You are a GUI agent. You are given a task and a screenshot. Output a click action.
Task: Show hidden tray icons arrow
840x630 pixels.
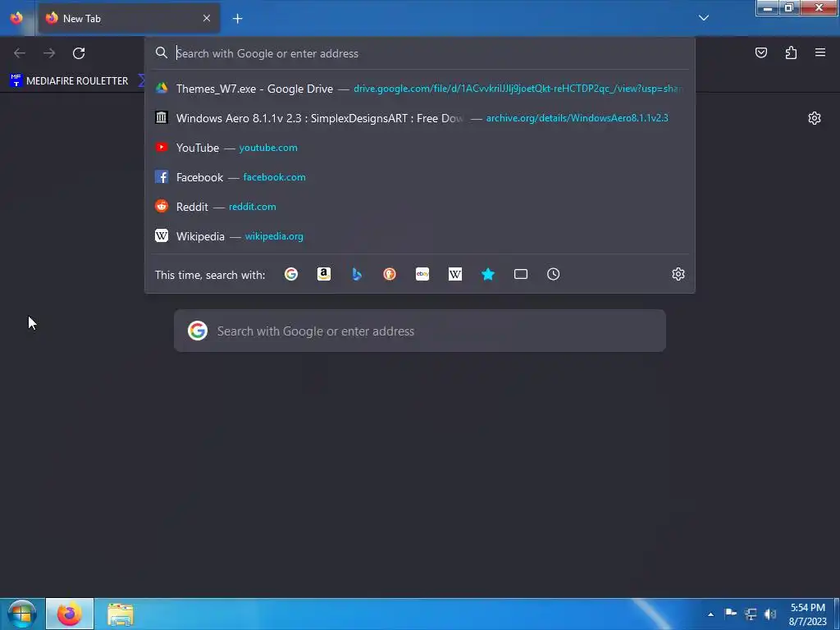[710, 614]
